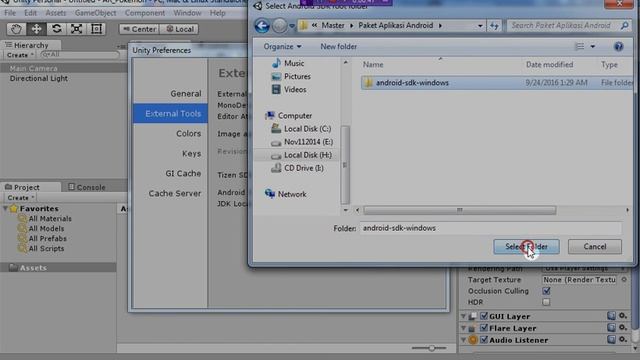Disable the GUI Layer component checkbox
The height and width of the screenshot is (360, 640).
coord(484,316)
